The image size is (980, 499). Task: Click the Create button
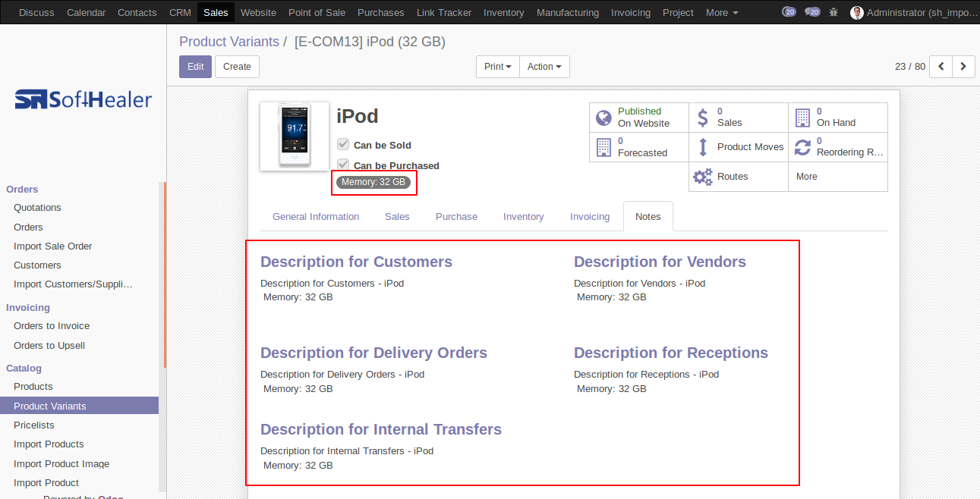(237, 67)
